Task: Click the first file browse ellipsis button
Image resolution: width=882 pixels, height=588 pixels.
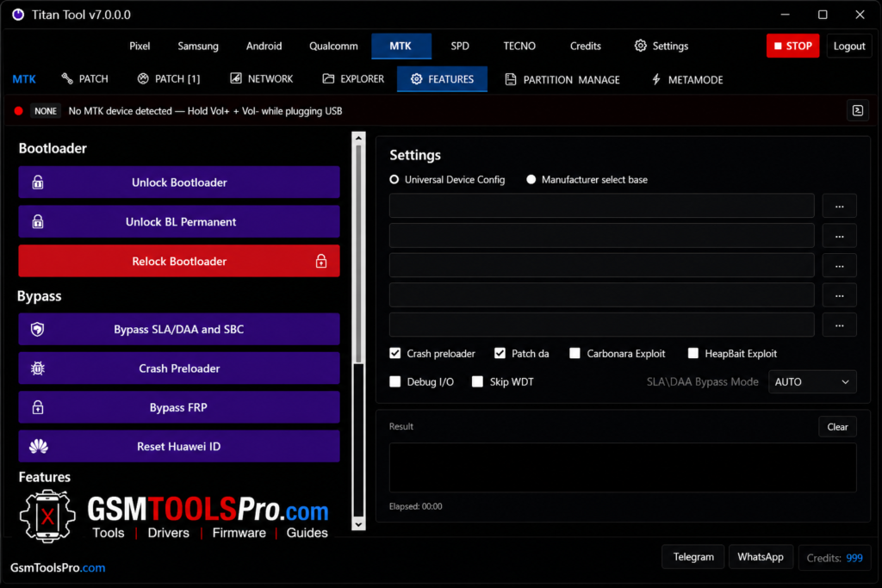Action: click(x=839, y=207)
